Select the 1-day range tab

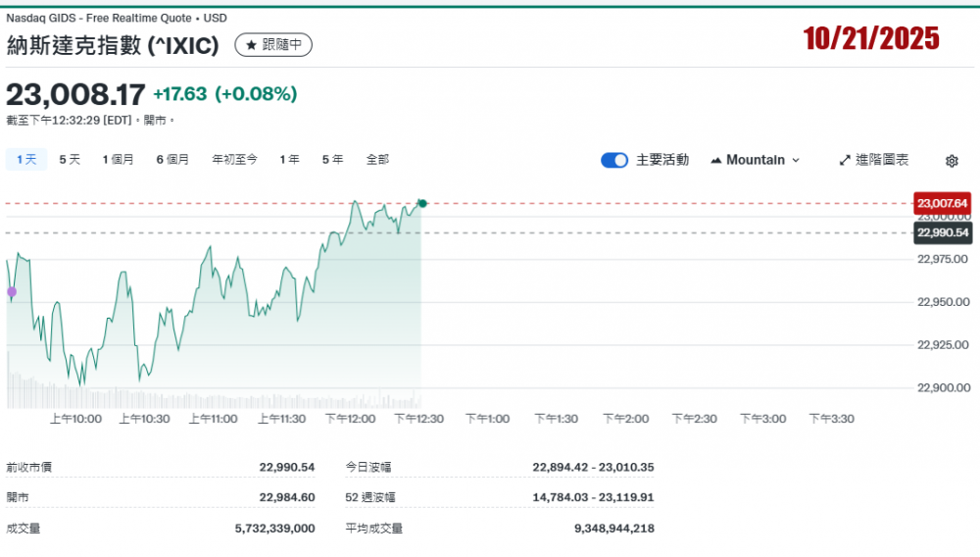click(25, 159)
